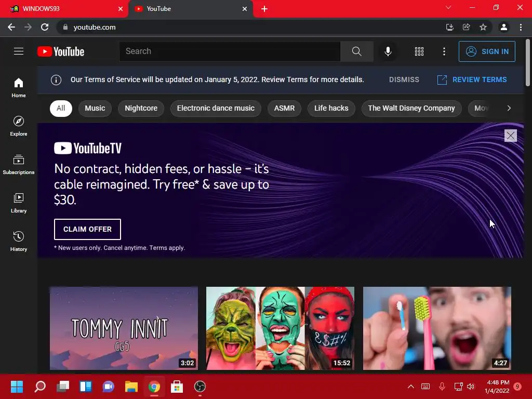Screen dimensions: 532x399
Task: Open the Chat app on the taskbar
Action: (x=108, y=387)
